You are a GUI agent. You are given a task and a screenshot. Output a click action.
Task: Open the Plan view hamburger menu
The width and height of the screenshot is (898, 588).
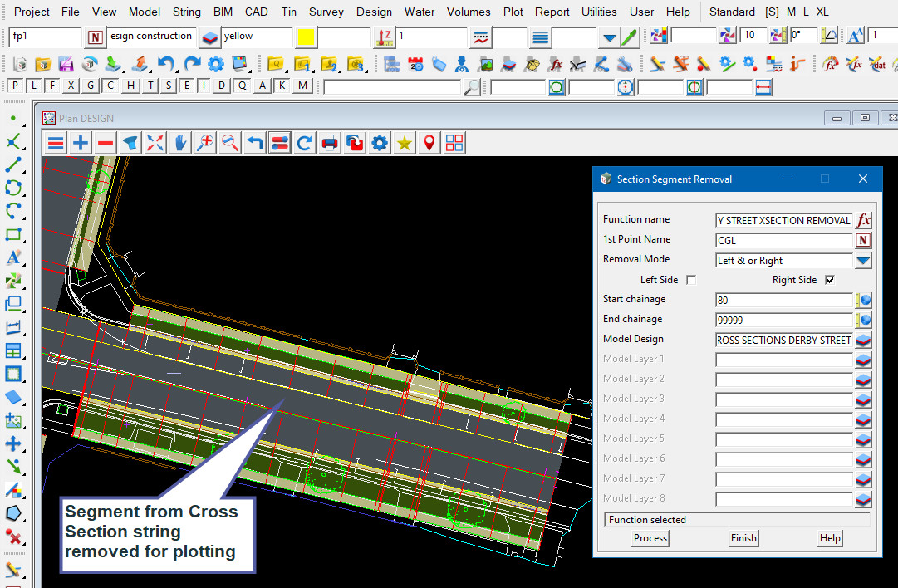point(56,143)
